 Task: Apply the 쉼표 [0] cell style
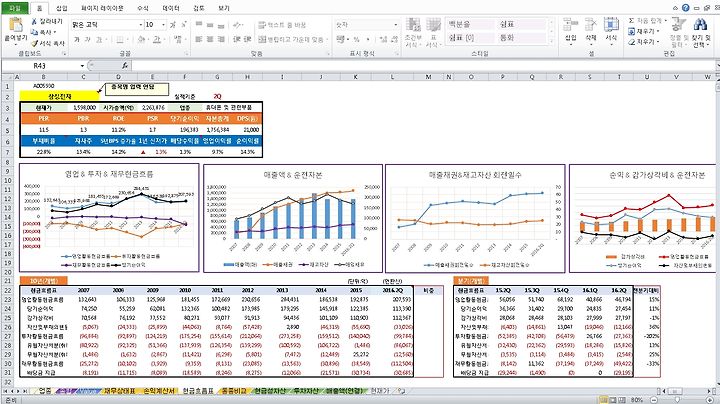469,38
